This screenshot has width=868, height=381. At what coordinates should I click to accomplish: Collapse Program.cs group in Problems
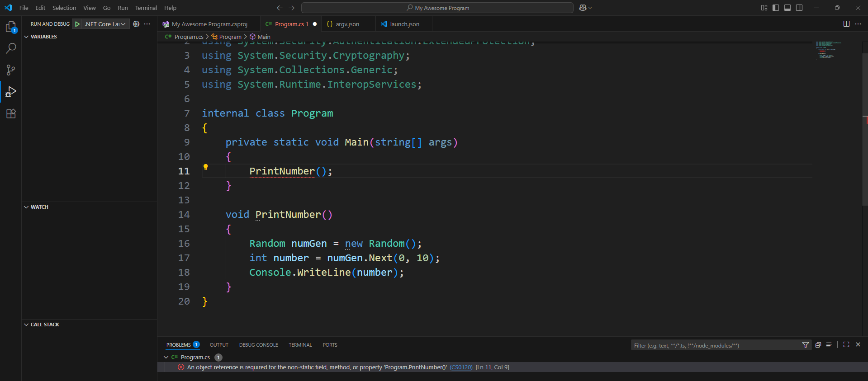coord(166,357)
